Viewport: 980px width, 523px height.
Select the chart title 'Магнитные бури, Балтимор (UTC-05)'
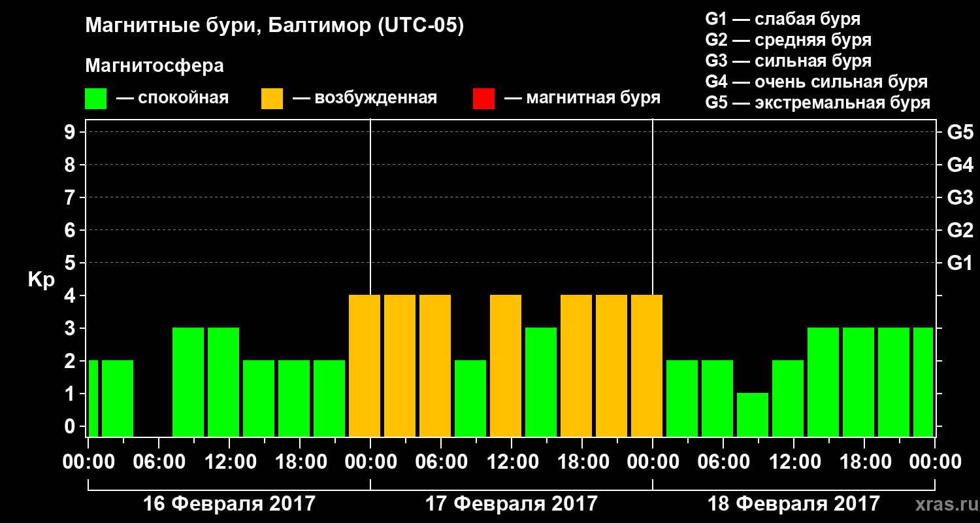(x=274, y=27)
